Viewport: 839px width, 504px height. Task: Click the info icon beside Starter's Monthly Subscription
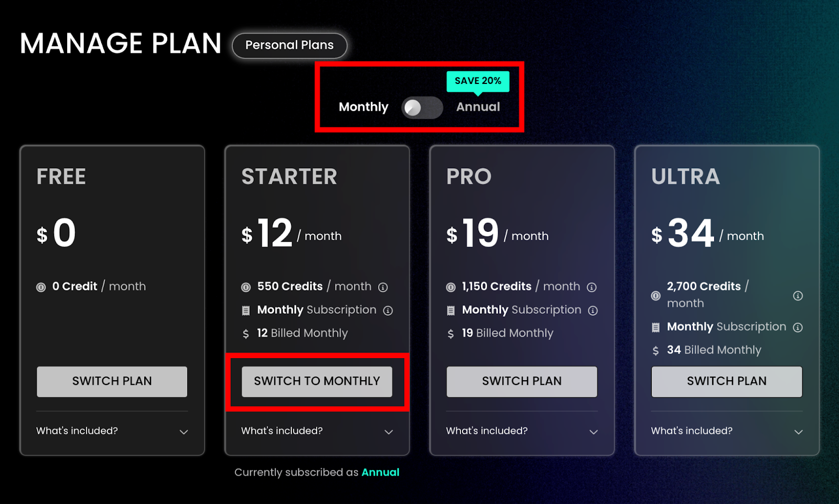point(388,310)
